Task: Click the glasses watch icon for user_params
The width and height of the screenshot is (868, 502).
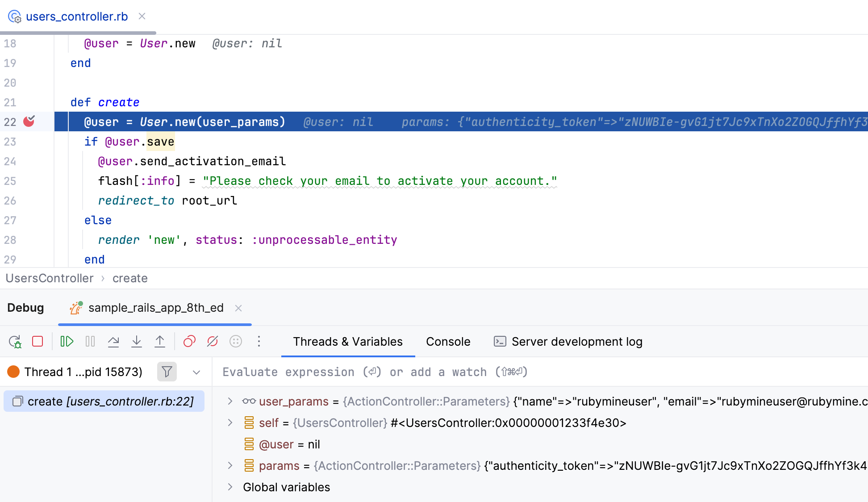Action: [x=249, y=401]
